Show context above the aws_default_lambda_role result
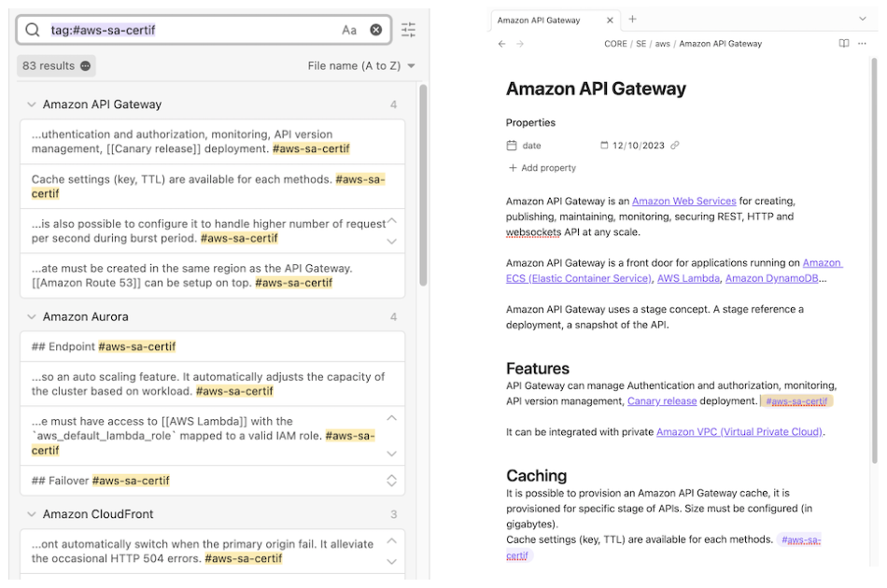Viewport: 887px width, 588px height. (391, 418)
